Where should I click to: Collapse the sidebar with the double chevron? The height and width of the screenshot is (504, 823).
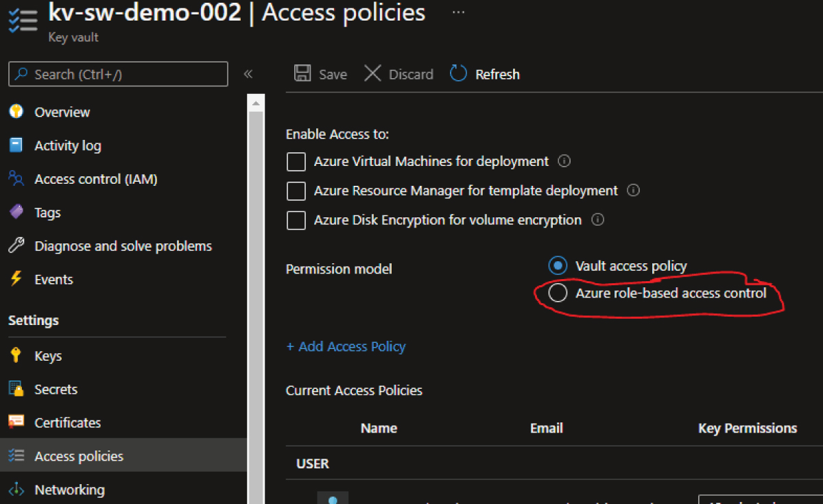pos(248,74)
